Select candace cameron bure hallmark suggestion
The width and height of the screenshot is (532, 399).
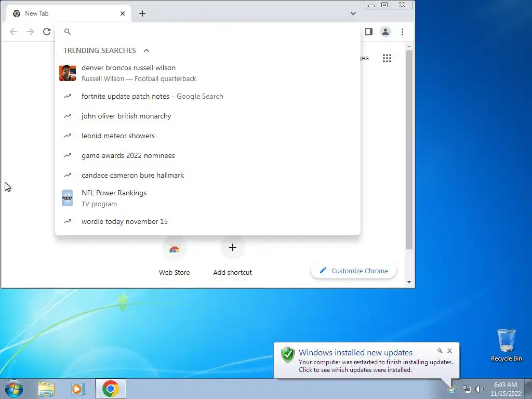208,175
